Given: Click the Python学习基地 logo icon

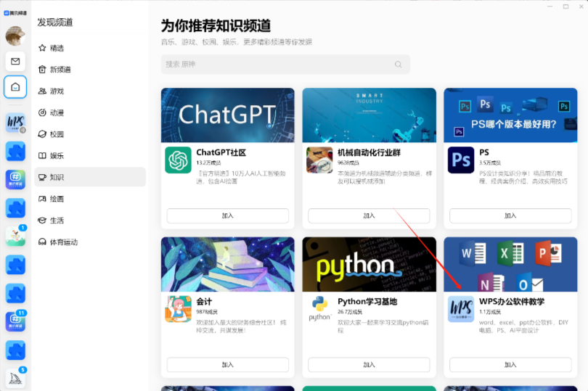Looking at the screenshot, I should click(x=319, y=309).
